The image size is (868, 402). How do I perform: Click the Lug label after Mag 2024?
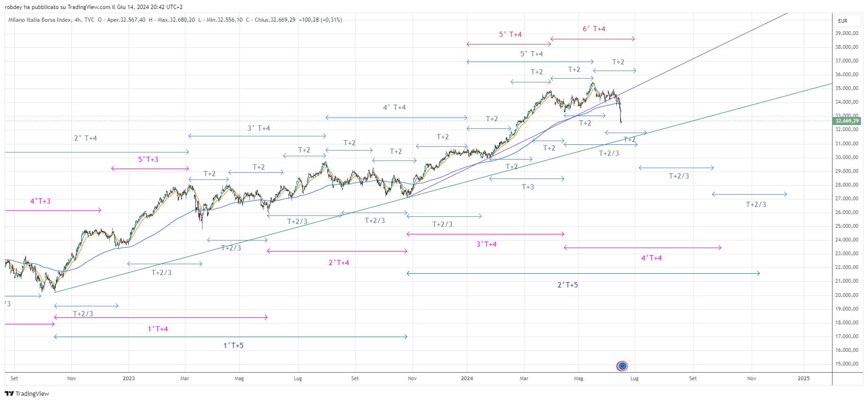point(634,378)
